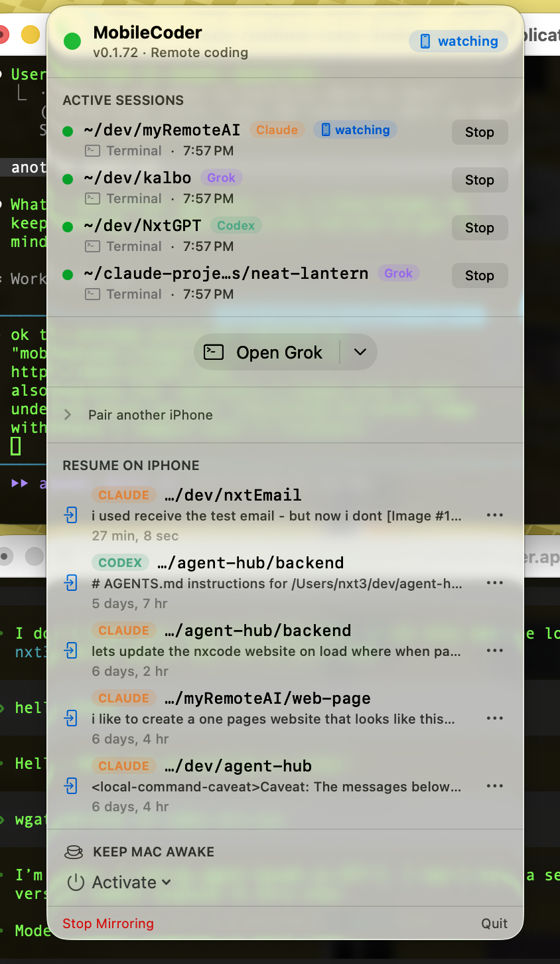
Task: Stop the ~/dev/myRemoteAI session
Action: 480,132
